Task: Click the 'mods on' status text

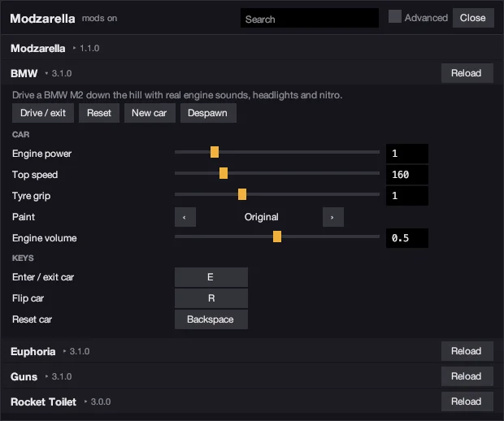Action: click(x=100, y=19)
